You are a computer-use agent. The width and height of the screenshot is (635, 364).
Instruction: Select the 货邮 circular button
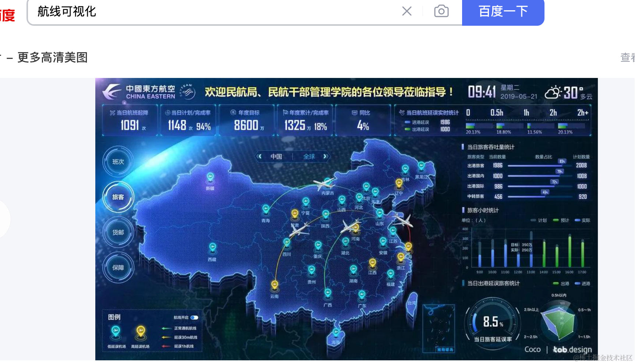[x=118, y=232]
